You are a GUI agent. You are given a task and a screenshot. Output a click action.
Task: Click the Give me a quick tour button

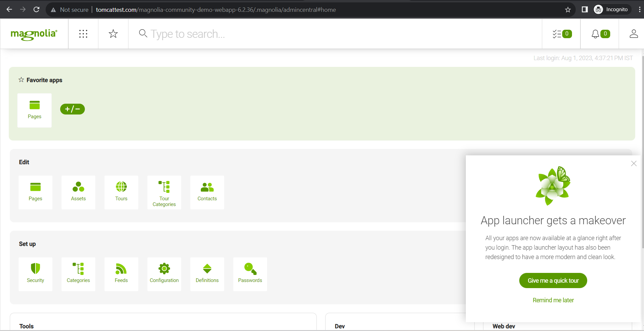pos(553,281)
